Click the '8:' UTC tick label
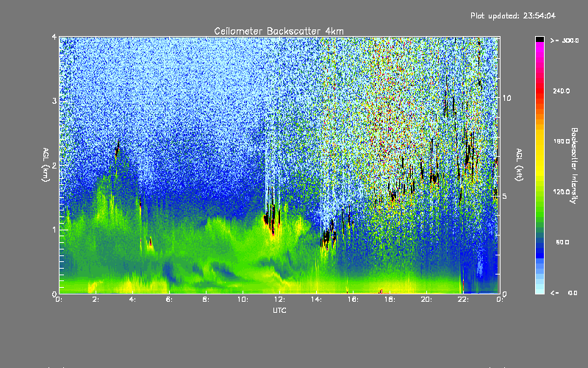The height and width of the screenshot is (368, 588). click(x=206, y=300)
